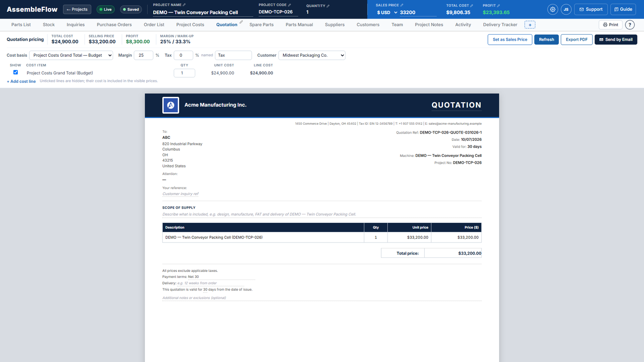Image resolution: width=644 pixels, height=362 pixels.
Task: Export quotation as PDF
Action: [576, 39]
